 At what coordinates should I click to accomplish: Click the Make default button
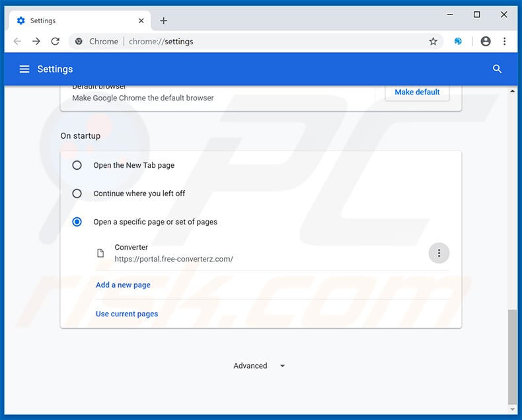pos(417,92)
